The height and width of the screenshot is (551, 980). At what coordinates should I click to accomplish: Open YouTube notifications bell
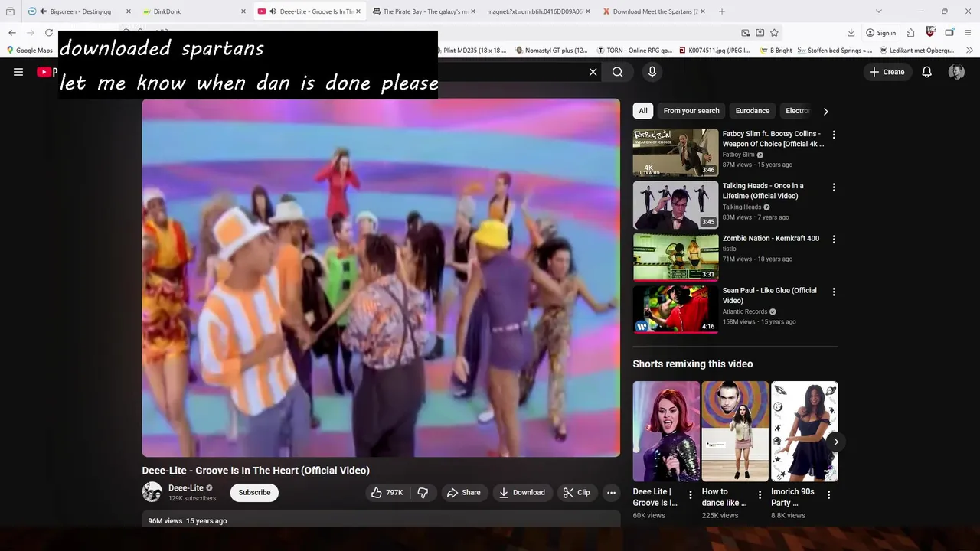pyautogui.click(x=926, y=72)
